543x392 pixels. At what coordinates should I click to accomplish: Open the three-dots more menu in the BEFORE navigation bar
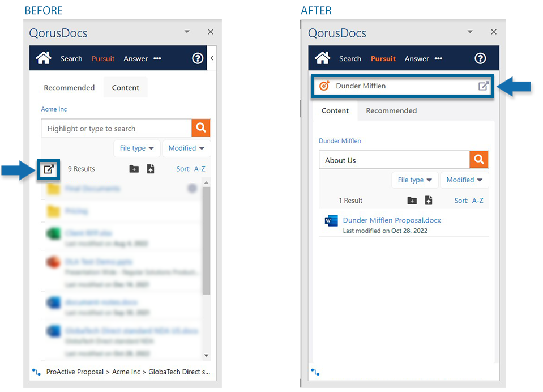(157, 58)
